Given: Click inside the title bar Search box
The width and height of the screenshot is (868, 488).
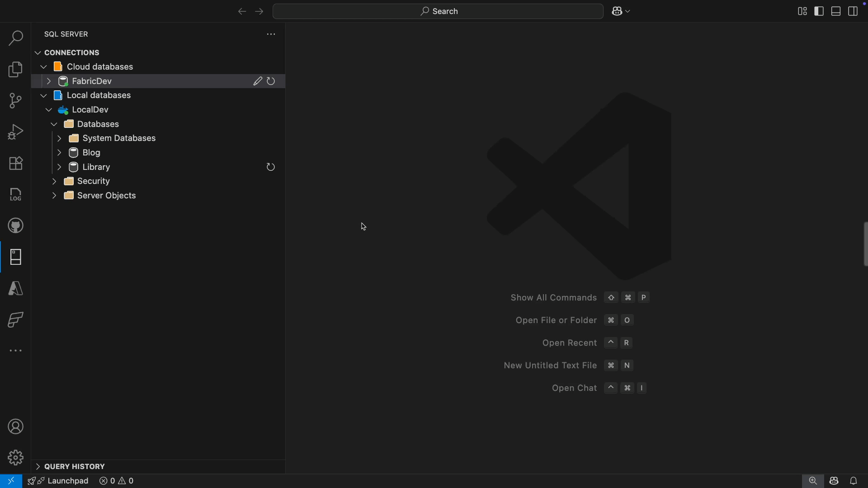Looking at the screenshot, I should (x=438, y=11).
